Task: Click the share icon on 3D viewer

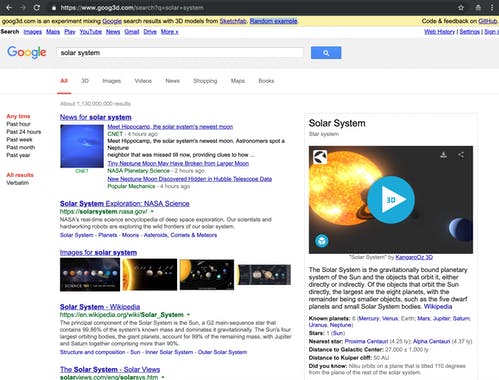Action: tap(461, 155)
